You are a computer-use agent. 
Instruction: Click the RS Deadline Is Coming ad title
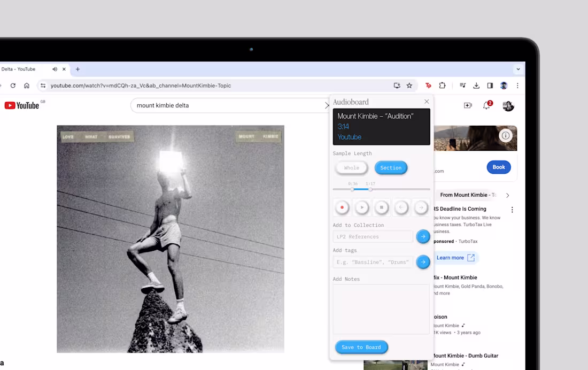tap(460, 209)
